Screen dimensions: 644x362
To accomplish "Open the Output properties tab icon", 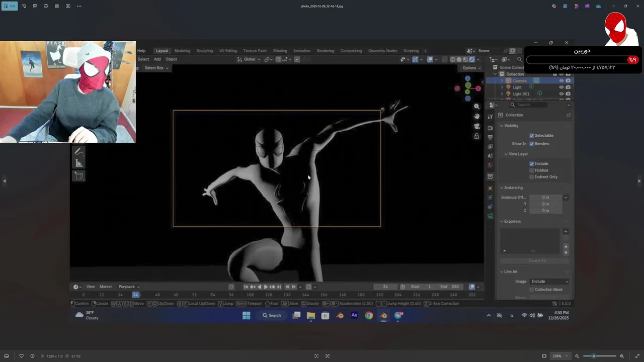I will (490, 137).
